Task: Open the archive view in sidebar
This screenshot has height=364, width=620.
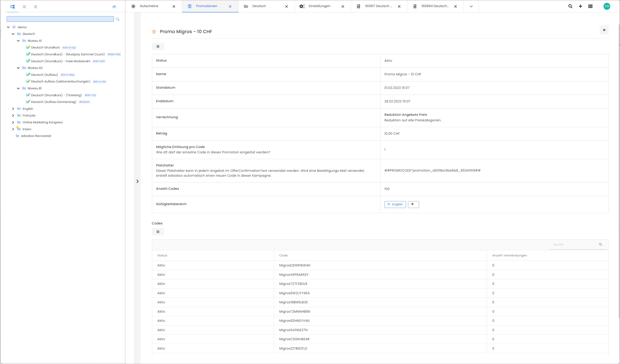Action: point(24,7)
